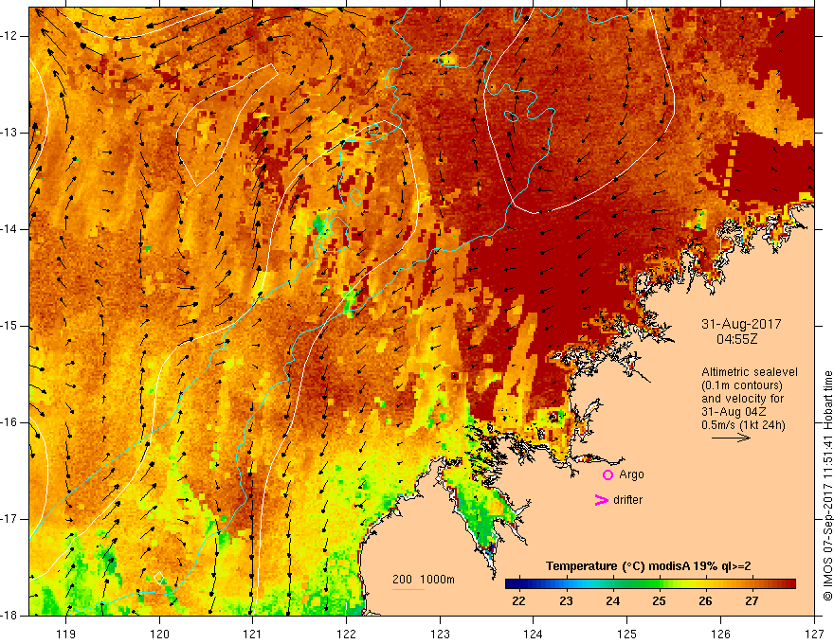This screenshot has width=834, height=644.
Task: Click the 0.5m/s velocity scale arrow
Action: coord(731,438)
